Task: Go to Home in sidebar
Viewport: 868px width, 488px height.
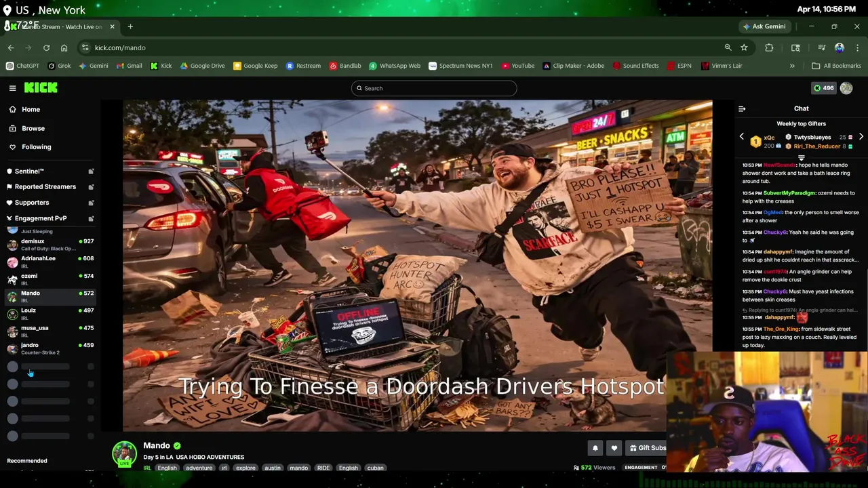Action: [x=31, y=109]
